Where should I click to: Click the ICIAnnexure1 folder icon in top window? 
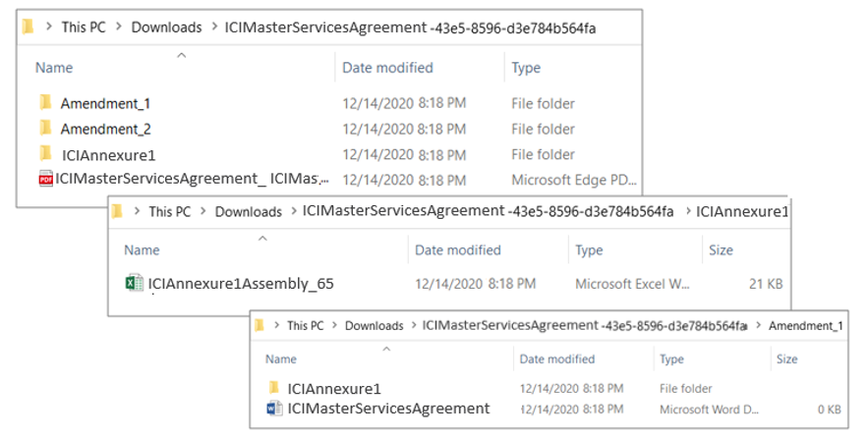pyautogui.click(x=45, y=153)
